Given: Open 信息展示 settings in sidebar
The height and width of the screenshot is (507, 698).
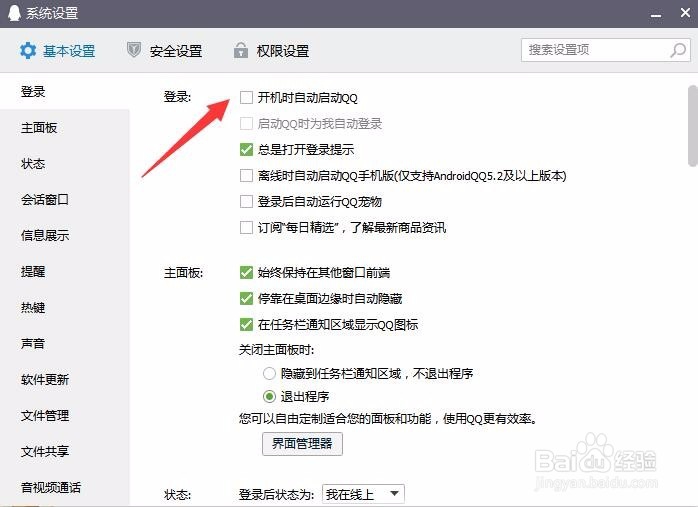Looking at the screenshot, I should pyautogui.click(x=65, y=235).
